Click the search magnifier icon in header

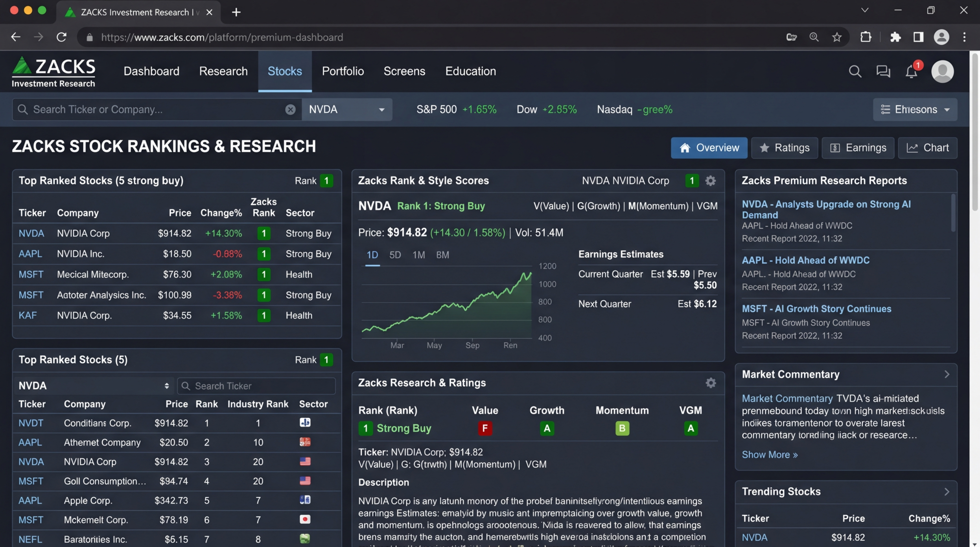tap(855, 71)
